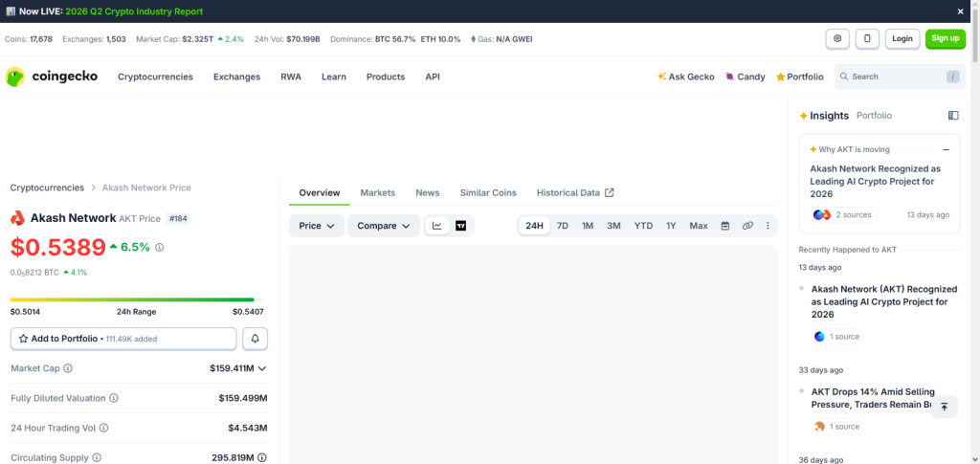Click the scroll-to-top arrow button
This screenshot has width=980, height=464.
[x=945, y=407]
